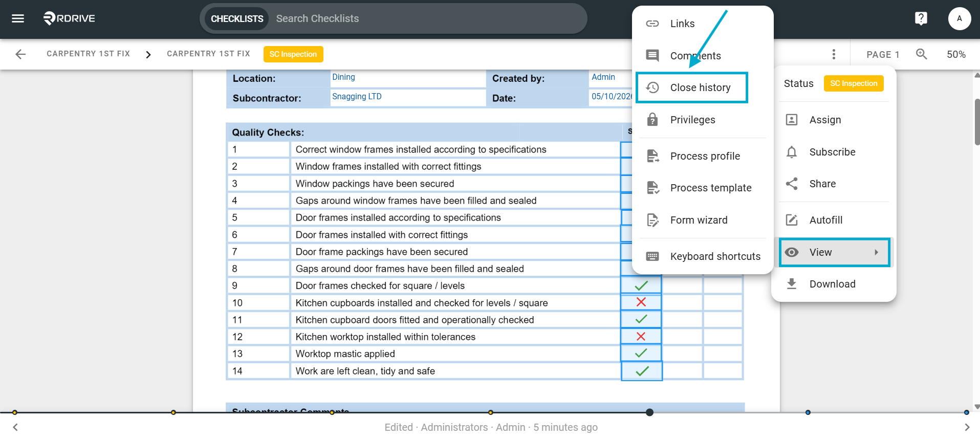980x440 pixels.
Task: Go to next history entry arrow
Action: 967,427
